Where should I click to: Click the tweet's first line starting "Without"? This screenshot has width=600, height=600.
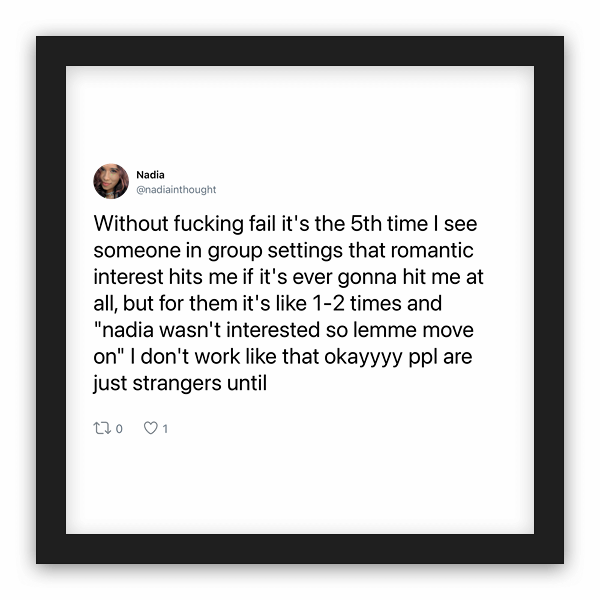[x=285, y=223]
